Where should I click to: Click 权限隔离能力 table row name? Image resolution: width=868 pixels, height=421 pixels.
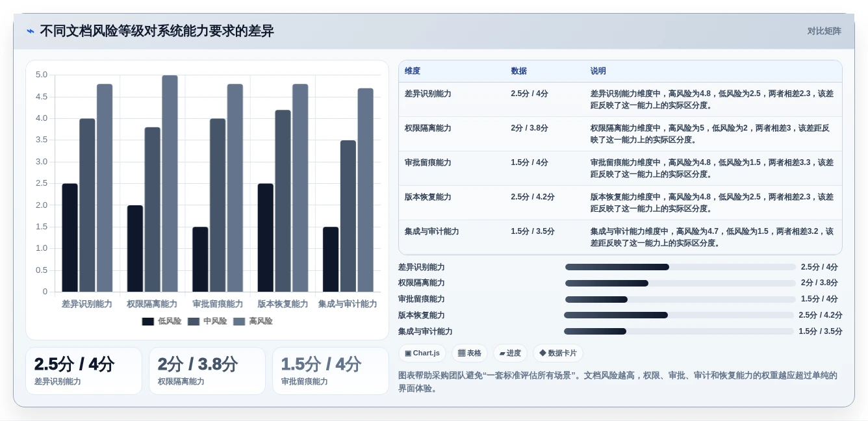pos(428,128)
